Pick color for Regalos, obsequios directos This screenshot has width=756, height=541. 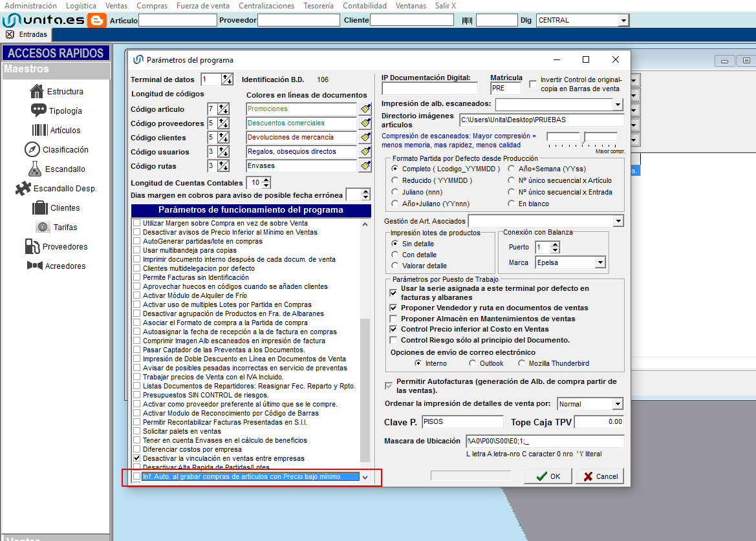coord(365,151)
